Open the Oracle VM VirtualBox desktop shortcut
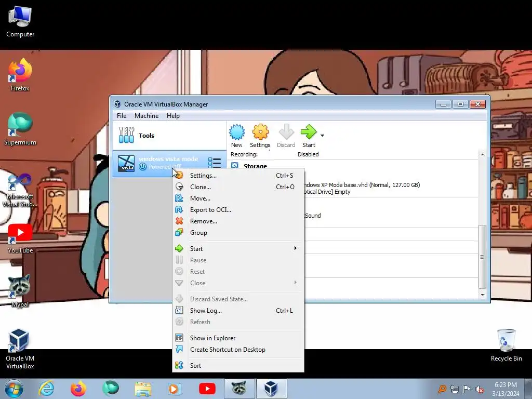The height and width of the screenshot is (399, 532). point(20,349)
